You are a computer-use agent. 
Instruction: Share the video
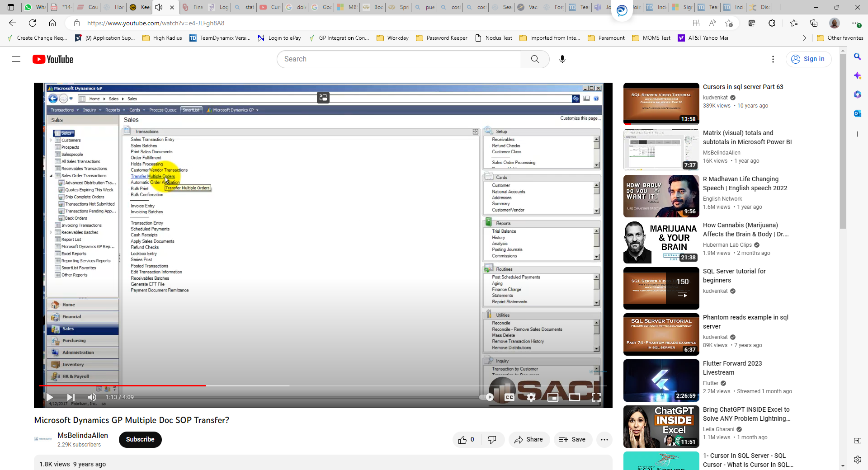click(x=529, y=440)
